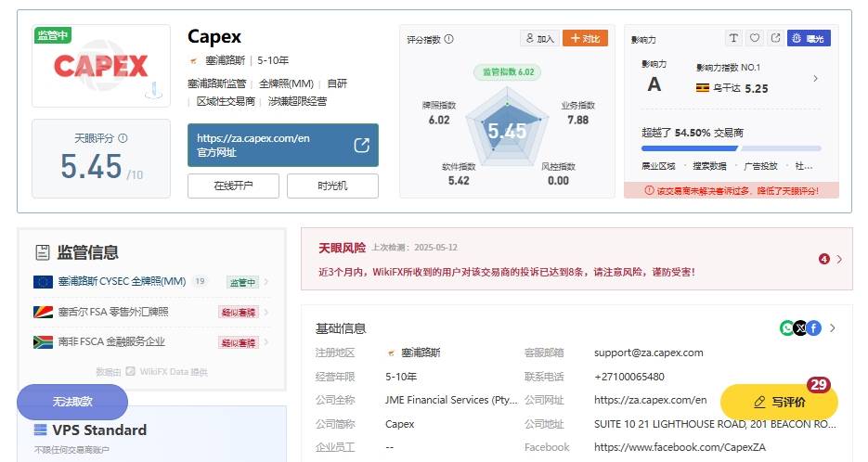Click the Capex logo thumbnail
This screenshot has width=868, height=462.
[101, 66]
